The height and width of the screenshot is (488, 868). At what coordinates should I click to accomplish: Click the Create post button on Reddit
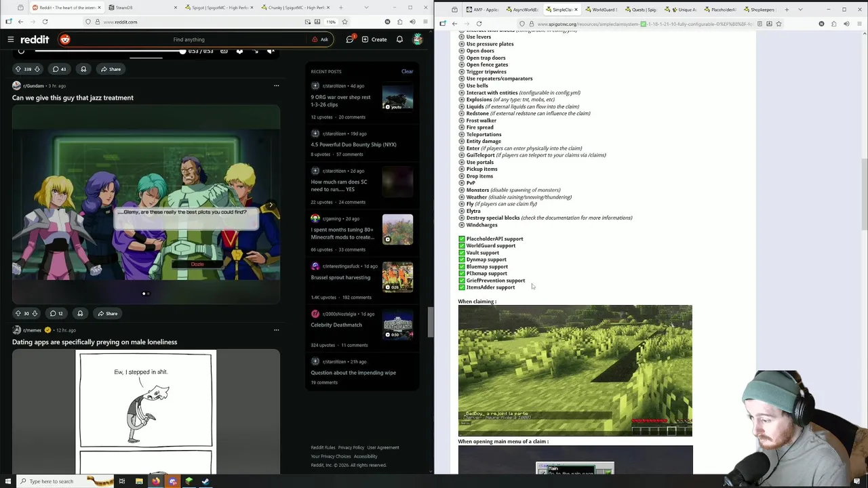point(374,39)
